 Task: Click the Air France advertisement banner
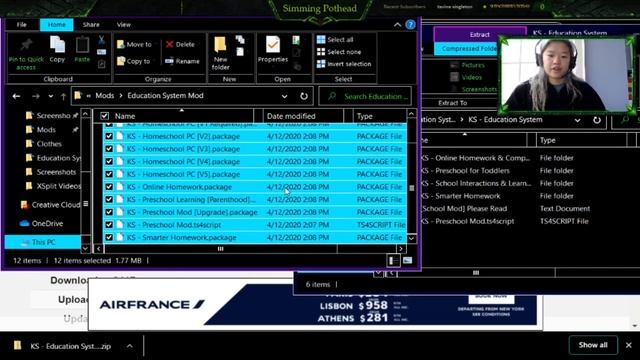pos(313,304)
